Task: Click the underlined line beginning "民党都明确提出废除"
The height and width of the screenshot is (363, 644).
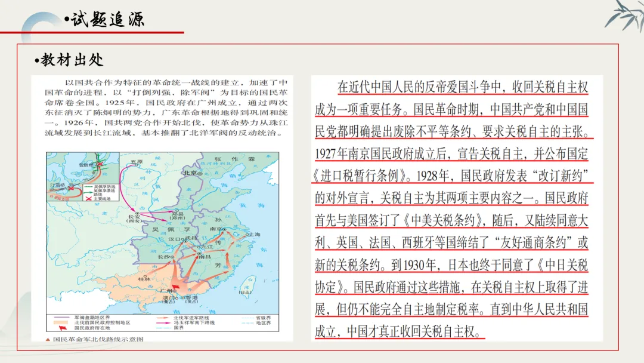Action: point(454,131)
